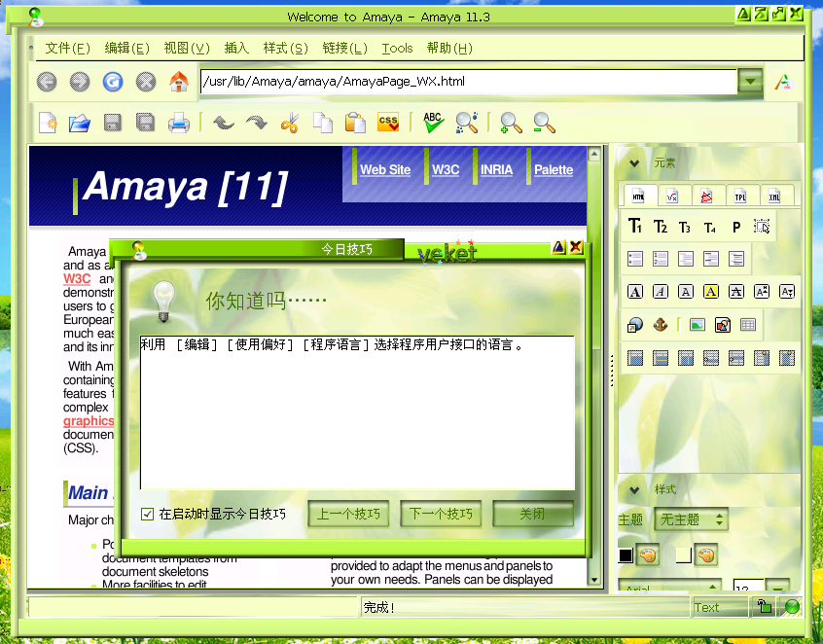Click the Undo arrow icon
Image resolution: width=823 pixels, height=644 pixels.
224,124
